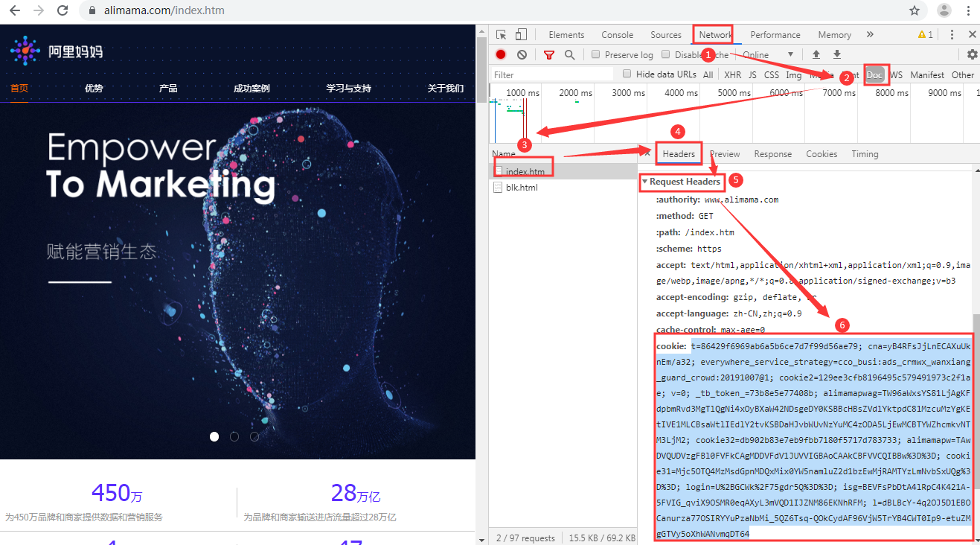Open DevTools customize three-dot menu
Viewport: 980px width, 545px height.
tap(951, 34)
